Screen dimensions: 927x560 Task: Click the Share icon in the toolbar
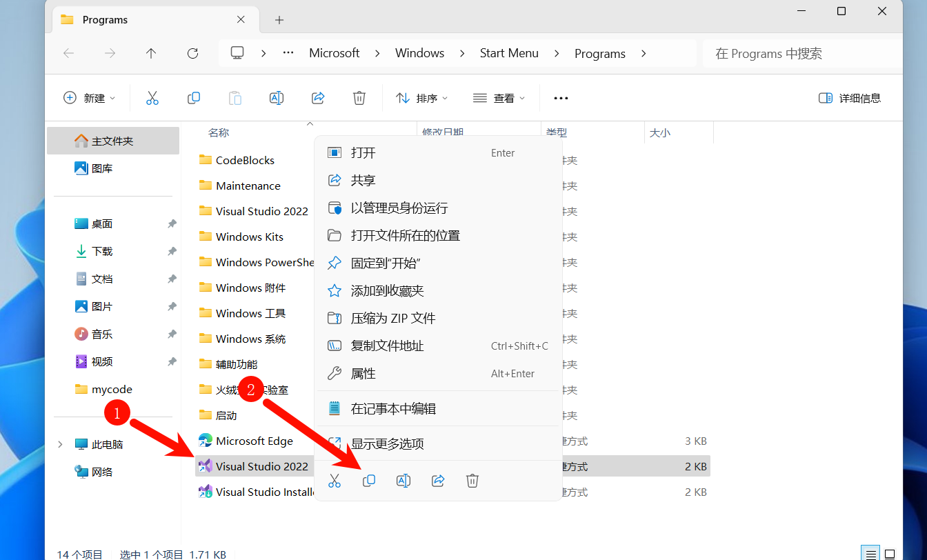point(318,98)
